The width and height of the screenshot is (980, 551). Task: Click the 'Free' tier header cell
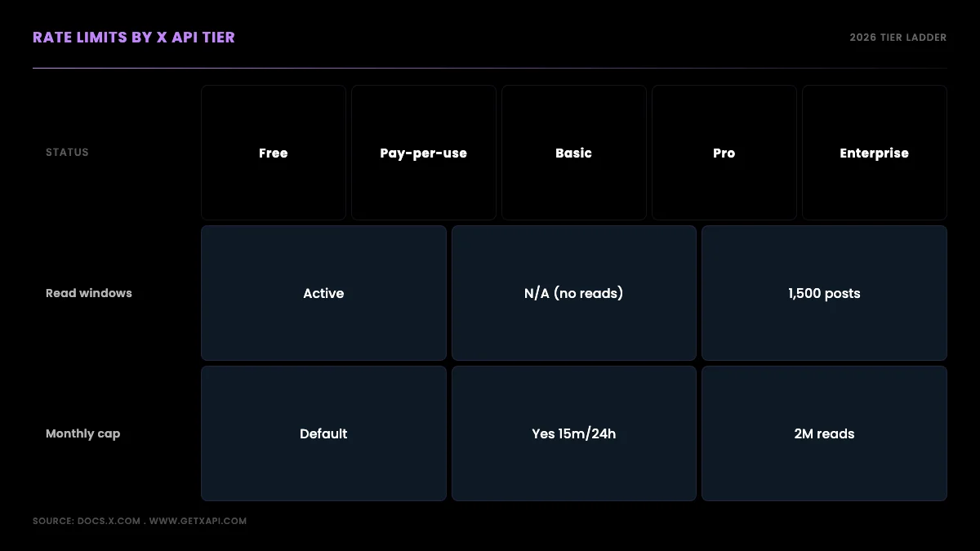pos(273,153)
